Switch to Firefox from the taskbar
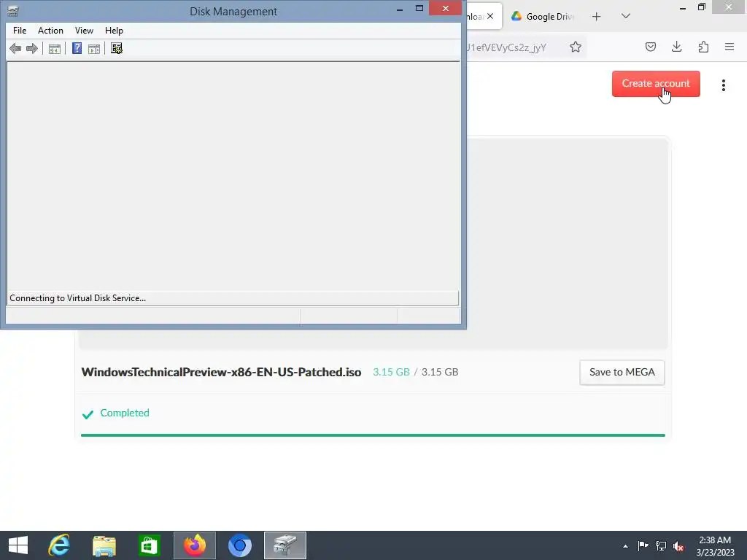The width and height of the screenshot is (747, 560). point(194,545)
